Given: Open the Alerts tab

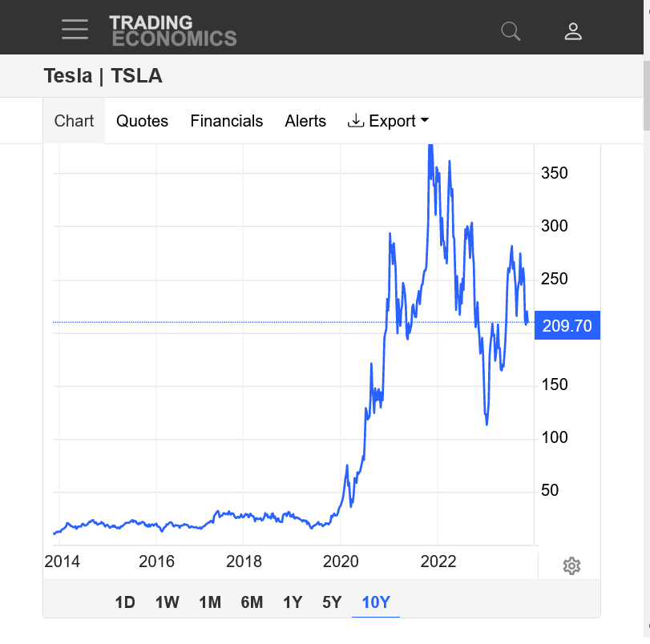Looking at the screenshot, I should pos(305,121).
